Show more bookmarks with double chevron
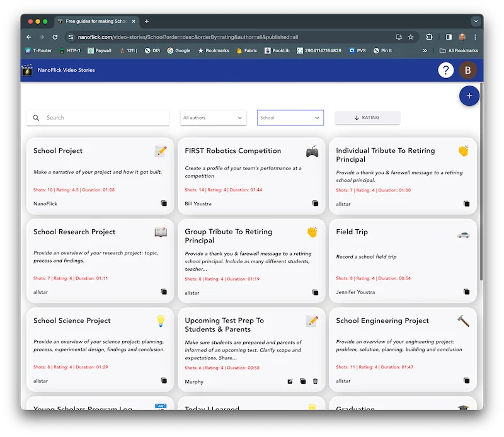The width and height of the screenshot is (504, 437). [425, 51]
